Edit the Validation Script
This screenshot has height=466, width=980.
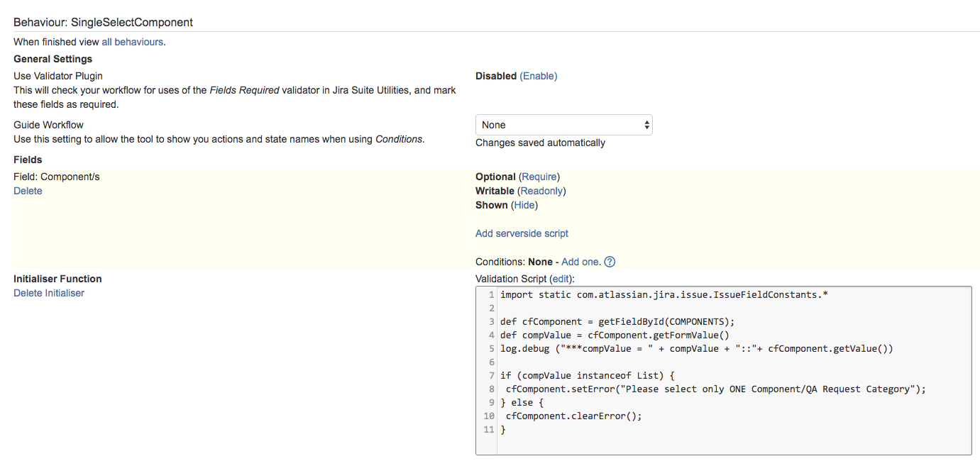561,279
